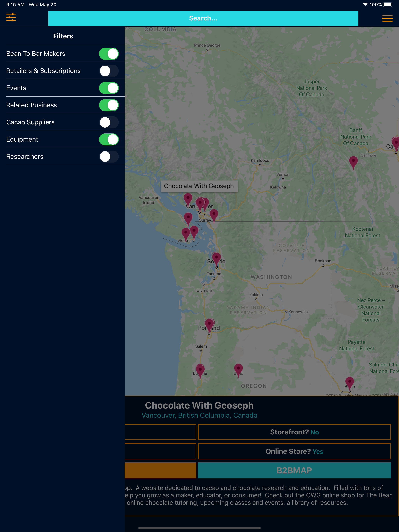Tap the Storefront? No box
Viewport: 399px width, 532px height.
pyautogui.click(x=294, y=432)
